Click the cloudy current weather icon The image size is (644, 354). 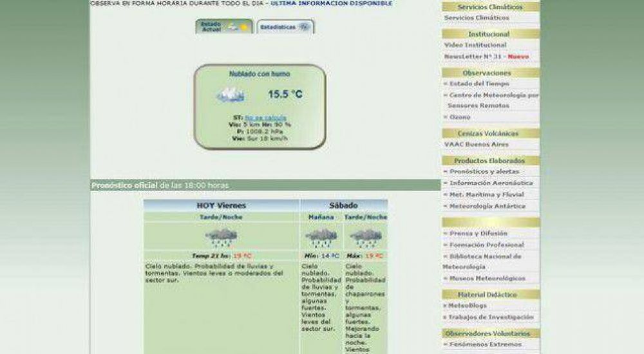(231, 95)
